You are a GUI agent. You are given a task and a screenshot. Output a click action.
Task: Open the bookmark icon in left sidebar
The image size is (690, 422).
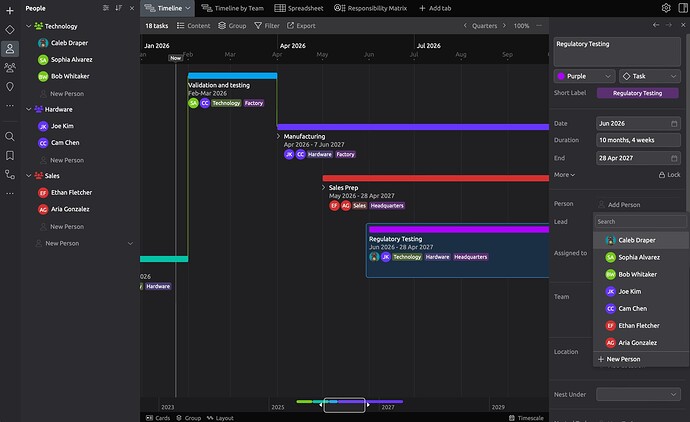click(10, 155)
